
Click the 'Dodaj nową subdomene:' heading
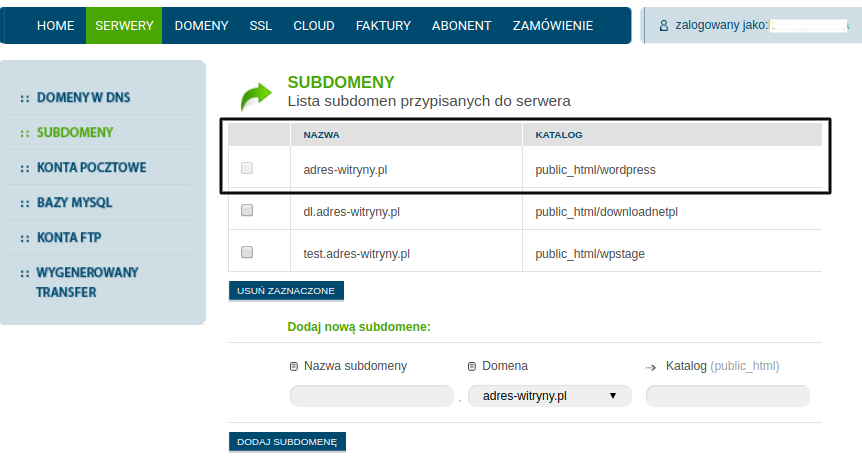[359, 327]
